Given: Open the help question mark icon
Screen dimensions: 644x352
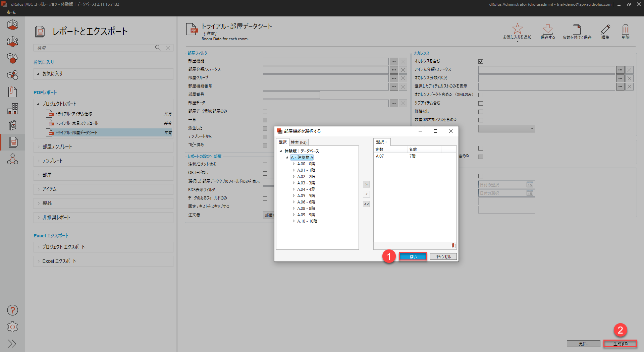Looking at the screenshot, I should click(x=12, y=310).
